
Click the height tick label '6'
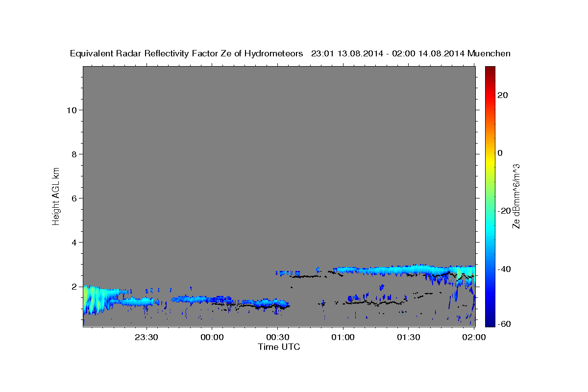[x=74, y=198]
